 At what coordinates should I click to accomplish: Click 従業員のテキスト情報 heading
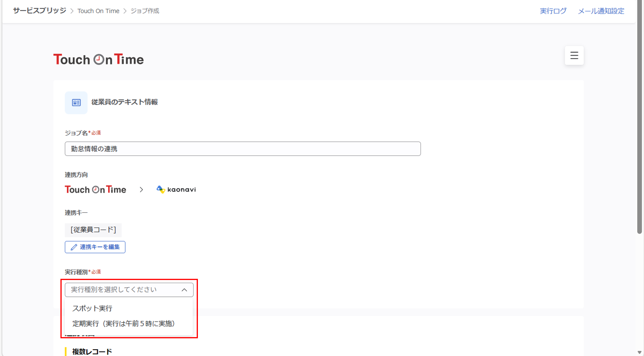point(125,102)
